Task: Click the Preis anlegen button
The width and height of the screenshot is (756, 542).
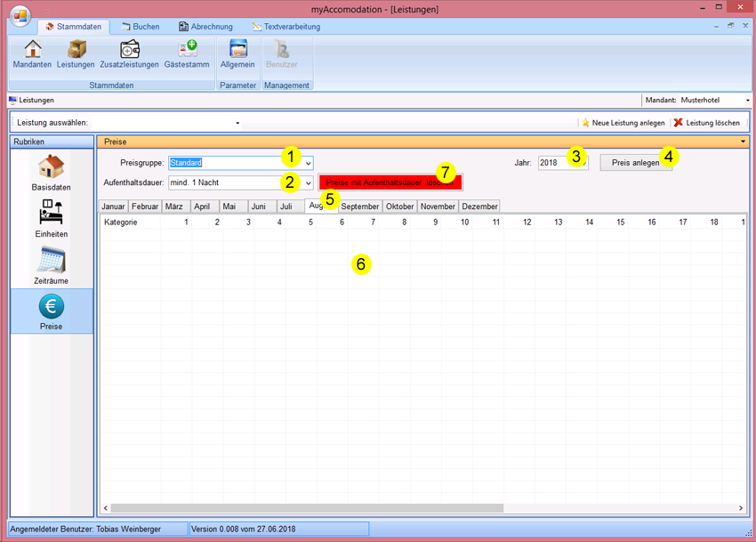Action: click(x=636, y=163)
